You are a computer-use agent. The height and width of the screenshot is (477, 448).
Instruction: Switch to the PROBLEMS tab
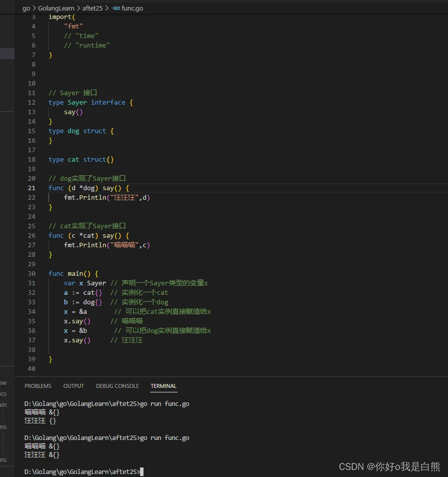click(x=38, y=386)
